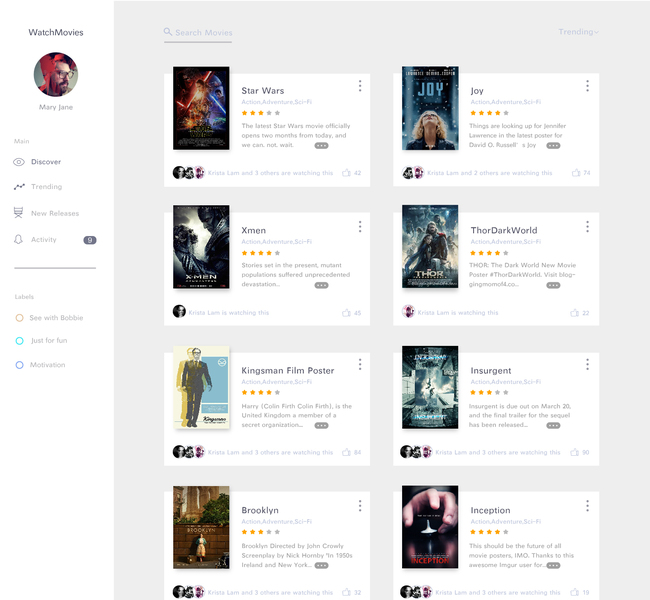Expand the Joy description ellipsis

(x=553, y=146)
